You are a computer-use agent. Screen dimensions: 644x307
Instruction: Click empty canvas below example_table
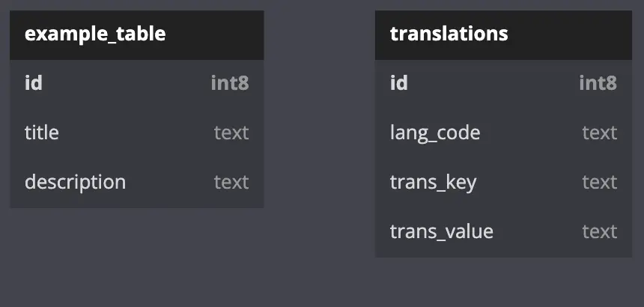(x=137, y=258)
